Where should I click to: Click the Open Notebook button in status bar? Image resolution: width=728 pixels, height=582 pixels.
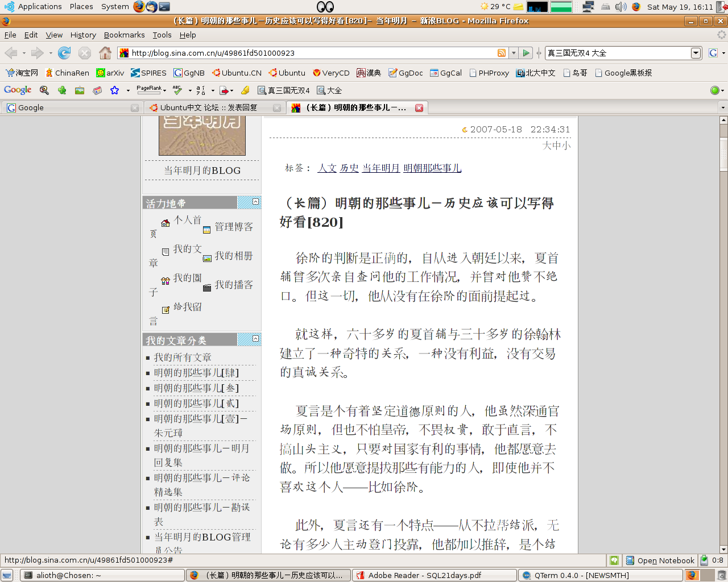pos(660,560)
